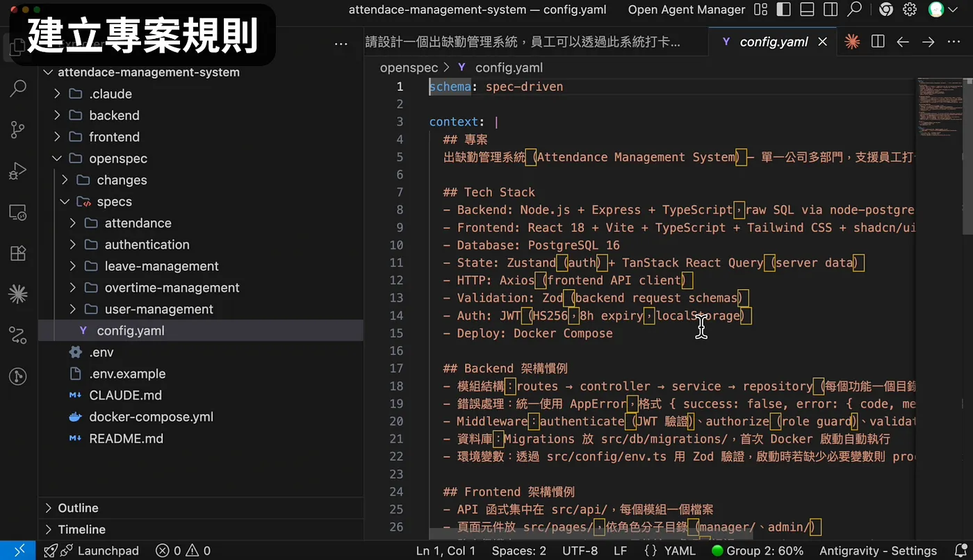Open the Search view in the activity bar

click(x=18, y=88)
